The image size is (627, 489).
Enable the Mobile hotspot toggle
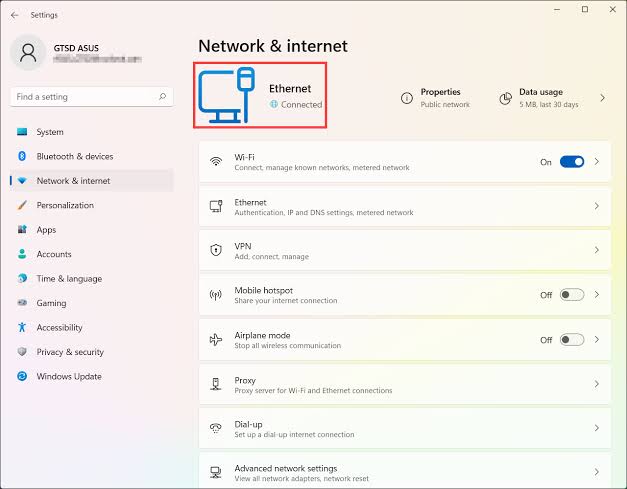coord(571,295)
